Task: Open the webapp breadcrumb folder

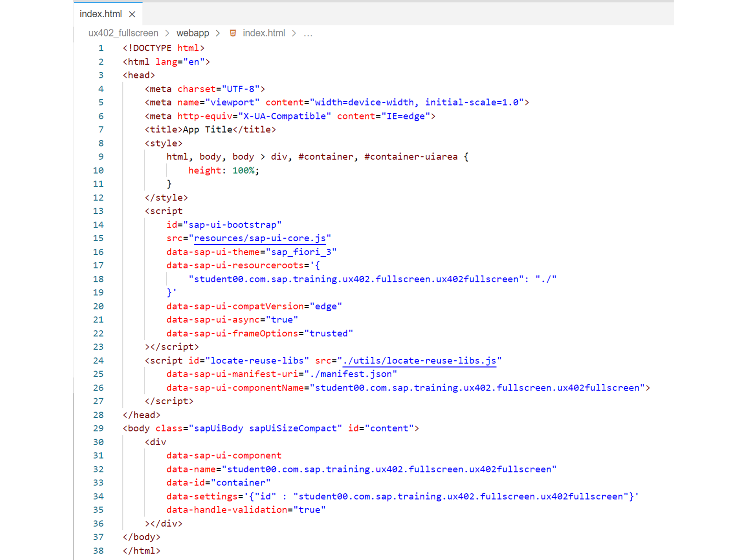Action: 193,33
